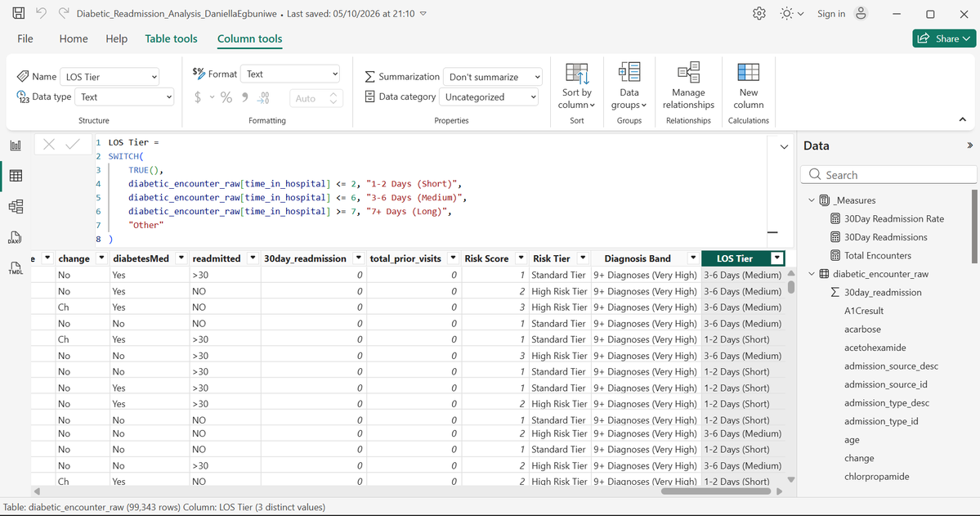The height and width of the screenshot is (516, 980).
Task: Click the thousands separator comma icon
Action: tap(244, 97)
